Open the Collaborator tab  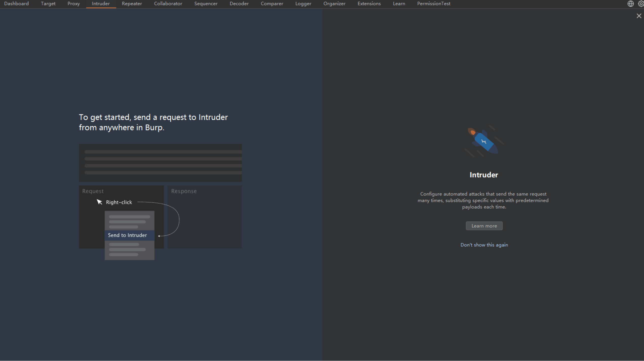click(x=168, y=4)
